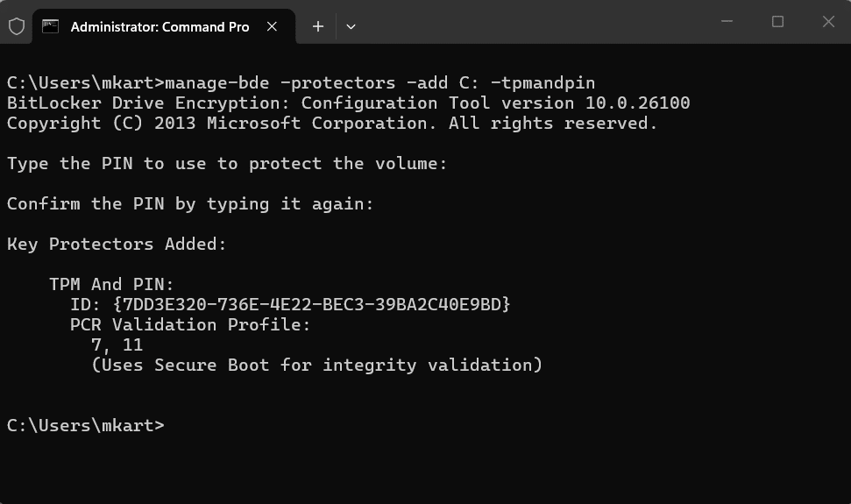Click the 'Key Protectors Added:' text
This screenshot has width=851, height=504.
[117, 245]
